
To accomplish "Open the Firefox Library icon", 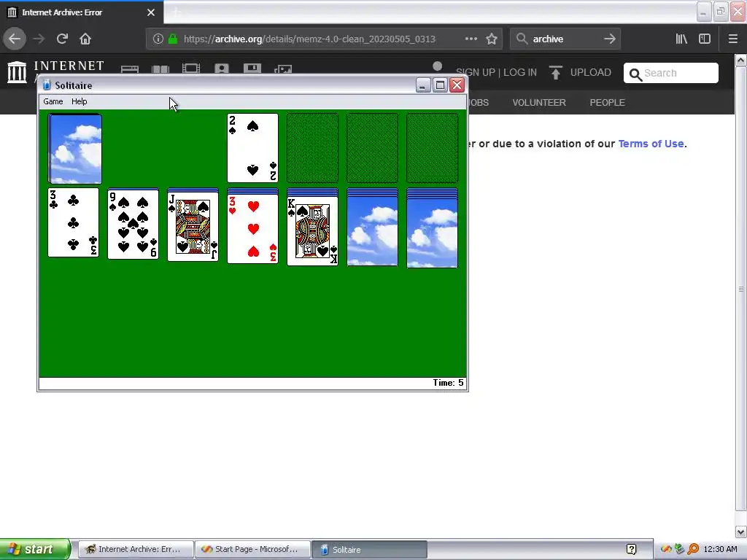I will coord(681,39).
